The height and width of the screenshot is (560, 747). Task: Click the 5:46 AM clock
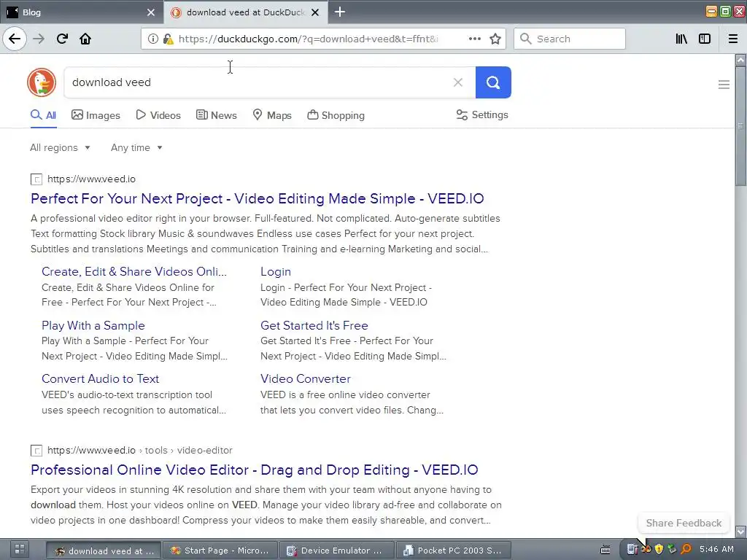point(716,550)
